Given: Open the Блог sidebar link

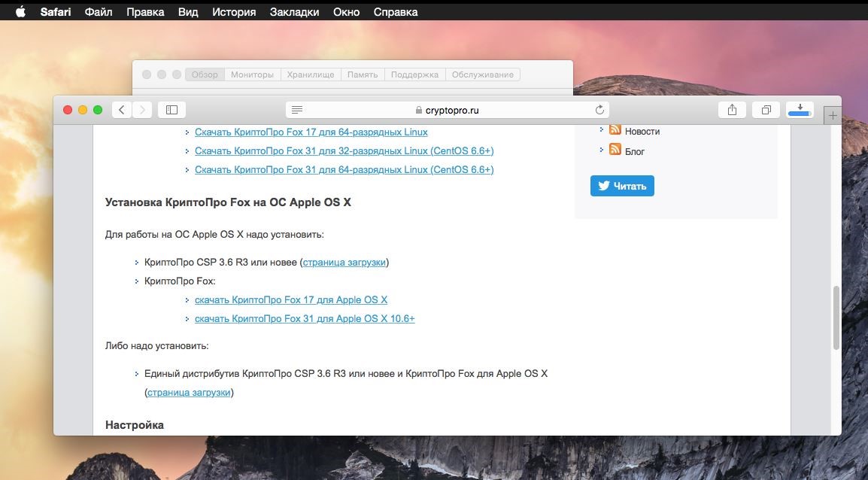Looking at the screenshot, I should (634, 151).
